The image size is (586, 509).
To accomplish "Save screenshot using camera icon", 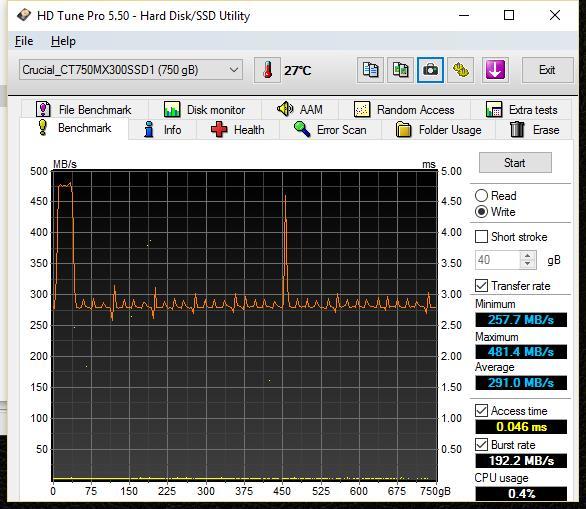I will click(x=431, y=70).
